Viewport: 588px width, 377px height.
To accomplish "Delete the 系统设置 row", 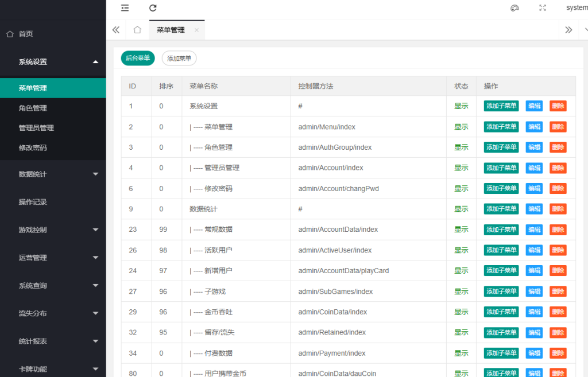I will [x=558, y=106].
